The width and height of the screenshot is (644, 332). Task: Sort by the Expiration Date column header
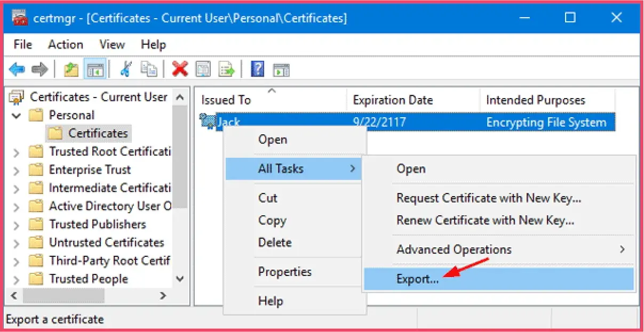click(393, 100)
